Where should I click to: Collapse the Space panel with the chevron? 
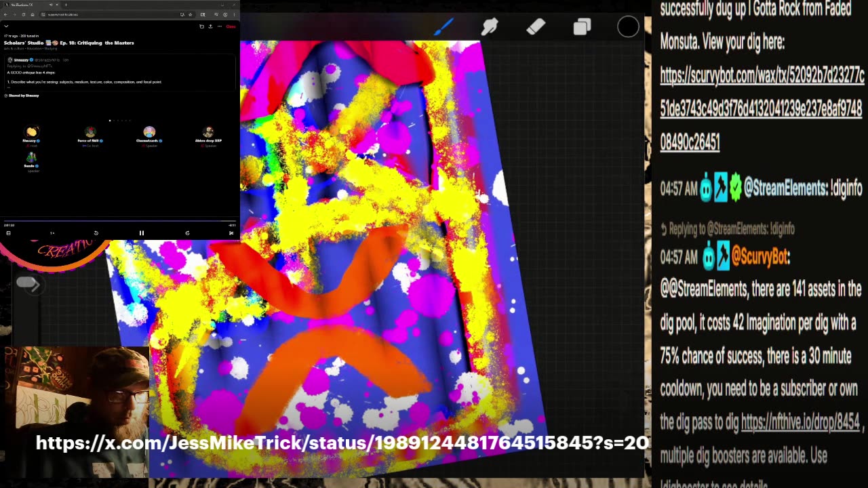point(6,26)
